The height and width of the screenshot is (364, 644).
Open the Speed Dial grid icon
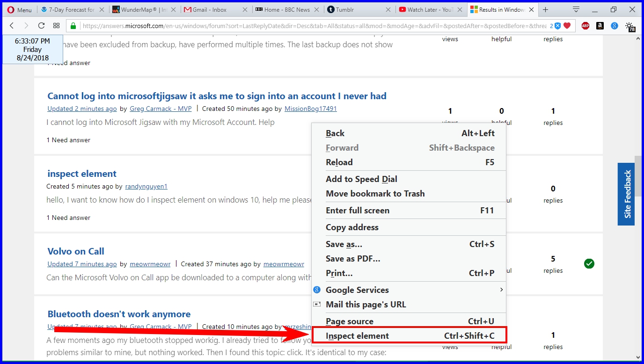[x=56, y=26]
